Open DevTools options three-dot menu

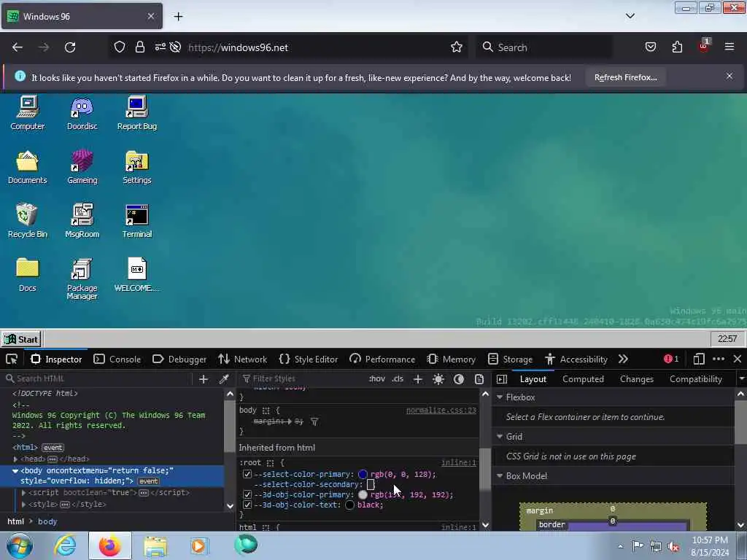pos(719,359)
